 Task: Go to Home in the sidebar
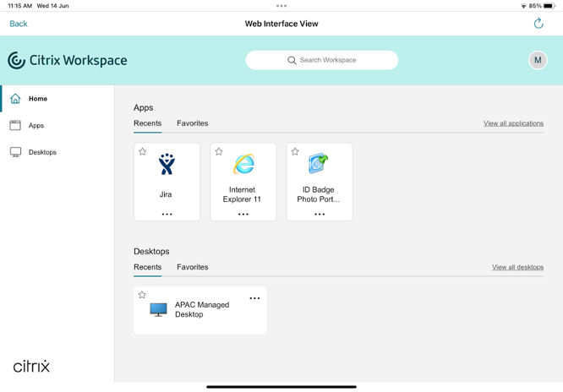57,98
